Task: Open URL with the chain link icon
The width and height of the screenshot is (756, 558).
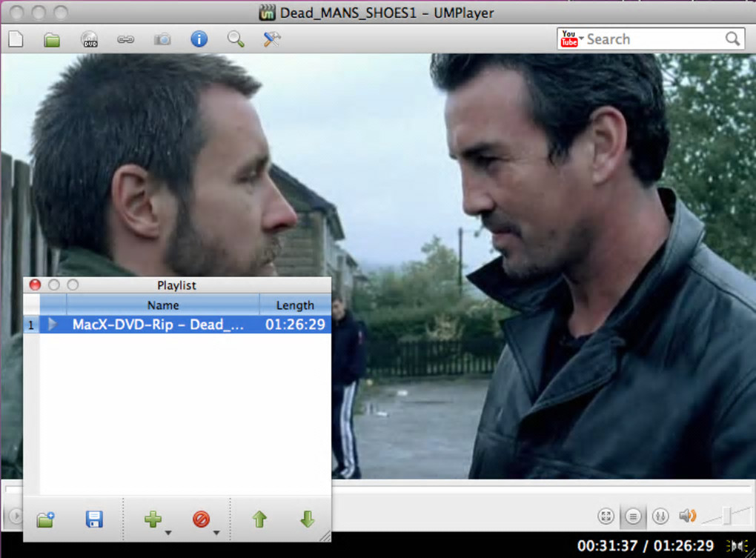Action: (x=125, y=39)
